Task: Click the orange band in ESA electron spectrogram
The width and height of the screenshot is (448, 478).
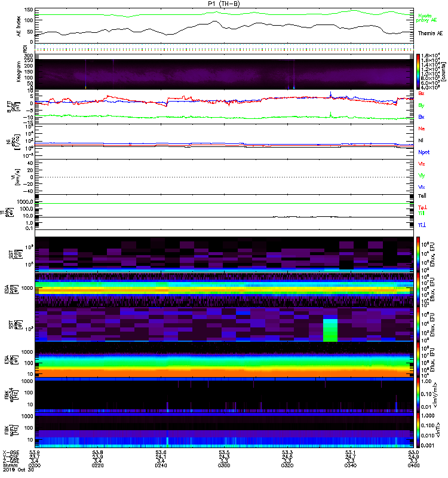Action: pyautogui.click(x=224, y=373)
